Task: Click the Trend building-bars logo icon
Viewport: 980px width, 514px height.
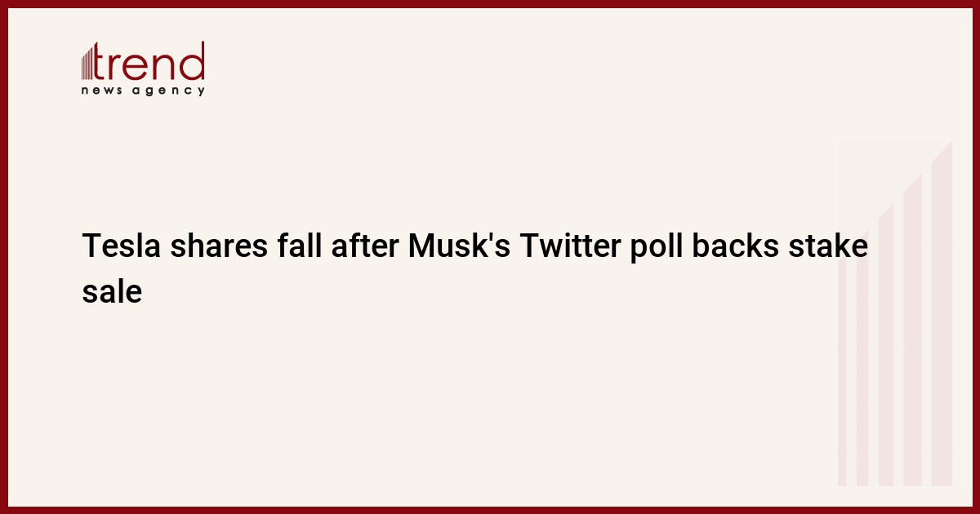Action: 89,62
